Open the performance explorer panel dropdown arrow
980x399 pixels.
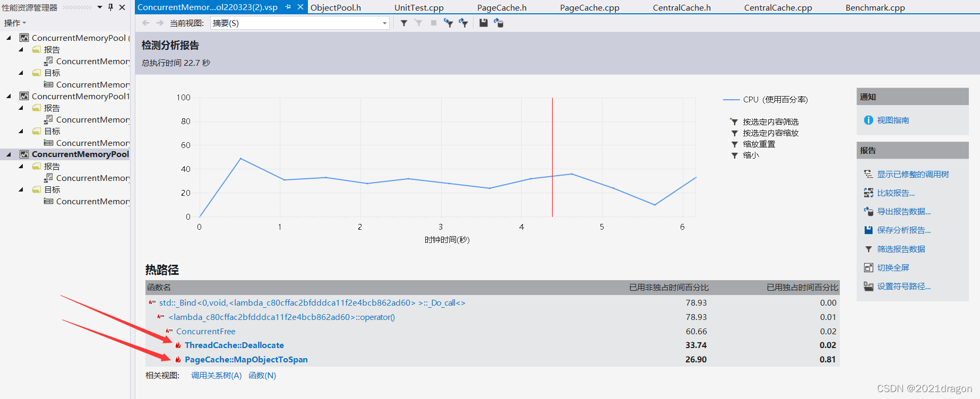pyautogui.click(x=100, y=7)
